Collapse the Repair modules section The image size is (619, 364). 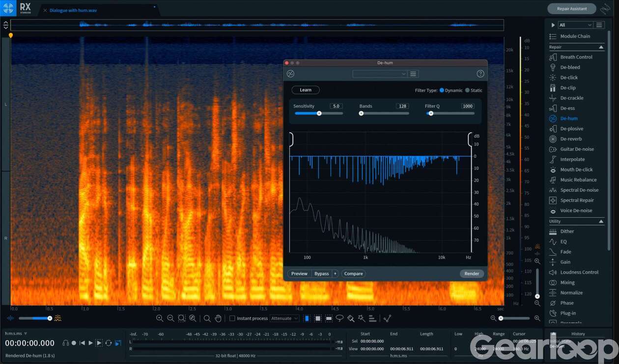(x=601, y=47)
